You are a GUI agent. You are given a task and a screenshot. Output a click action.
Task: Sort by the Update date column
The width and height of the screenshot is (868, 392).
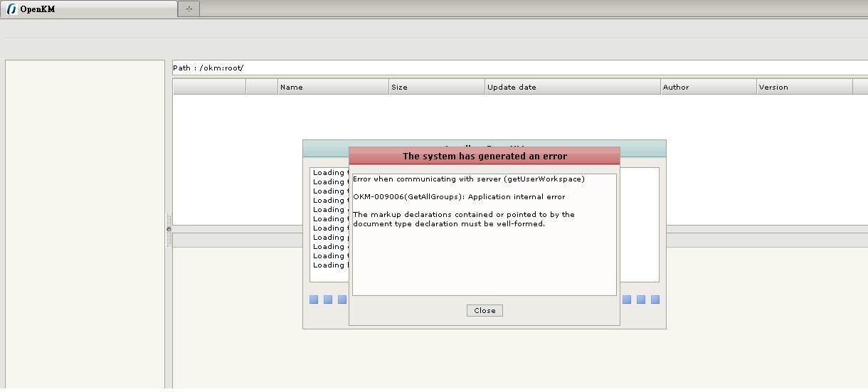click(x=572, y=87)
